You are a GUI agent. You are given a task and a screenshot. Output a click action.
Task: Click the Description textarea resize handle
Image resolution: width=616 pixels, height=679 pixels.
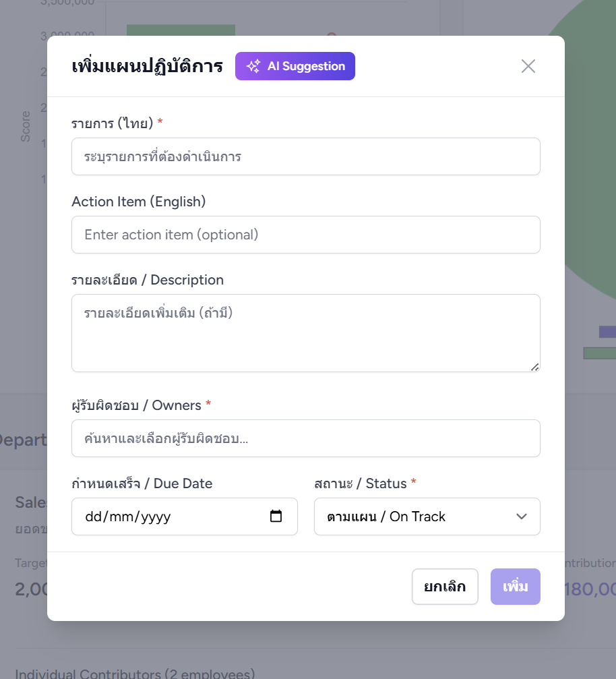point(534,367)
